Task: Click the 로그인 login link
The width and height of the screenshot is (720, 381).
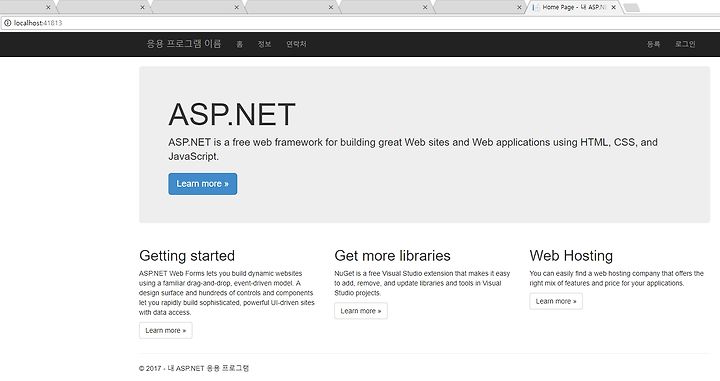Action: click(685, 45)
